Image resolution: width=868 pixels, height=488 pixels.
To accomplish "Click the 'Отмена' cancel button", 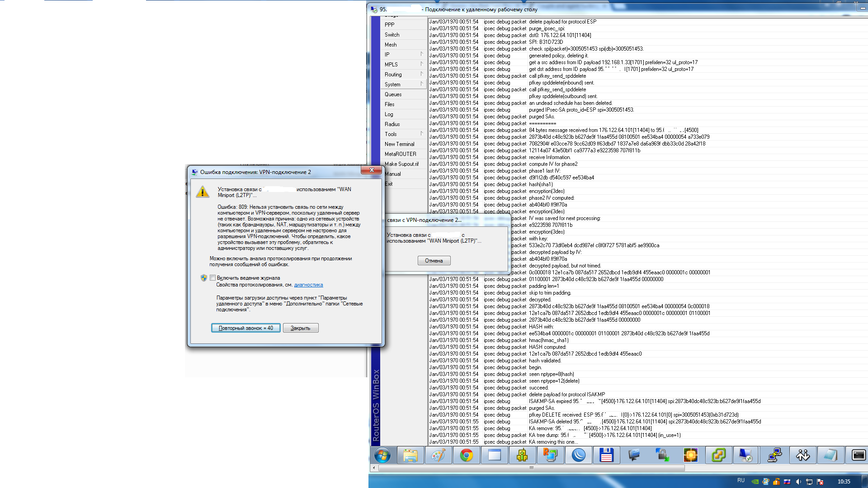I will 434,261.
